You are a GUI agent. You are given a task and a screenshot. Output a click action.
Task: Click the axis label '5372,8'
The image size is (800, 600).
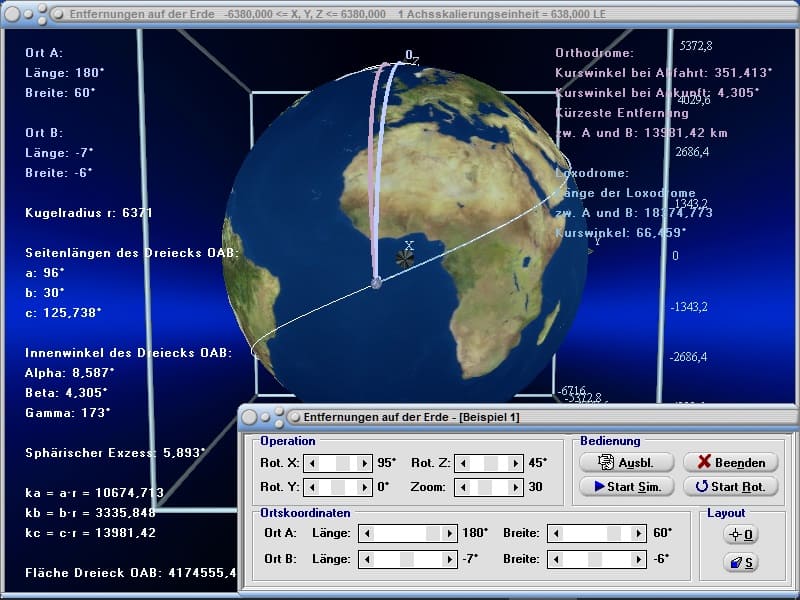[696, 46]
